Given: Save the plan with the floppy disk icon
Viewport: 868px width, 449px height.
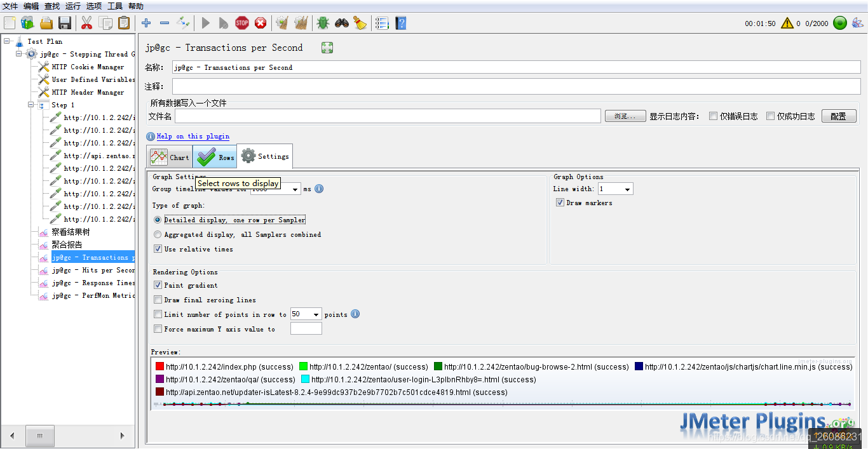Looking at the screenshot, I should 64,23.
